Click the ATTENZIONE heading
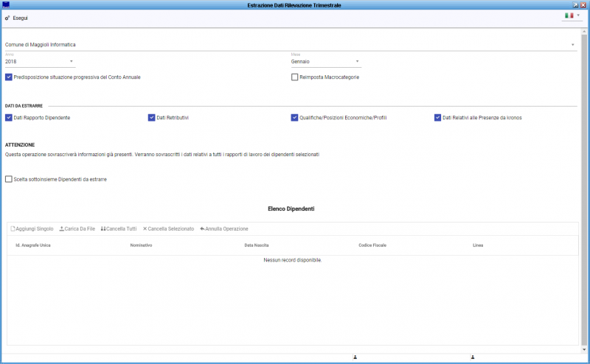The image size is (590, 364). pos(20,144)
